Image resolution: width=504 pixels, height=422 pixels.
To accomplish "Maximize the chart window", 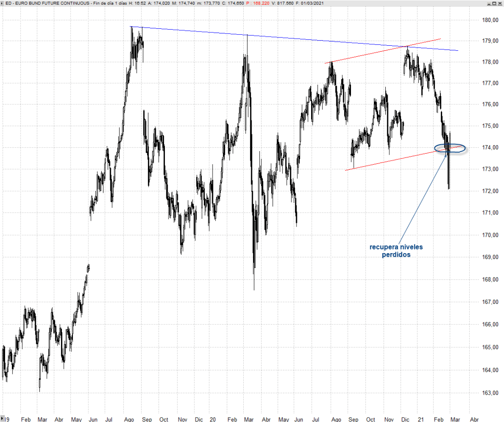I will (494, 3).
